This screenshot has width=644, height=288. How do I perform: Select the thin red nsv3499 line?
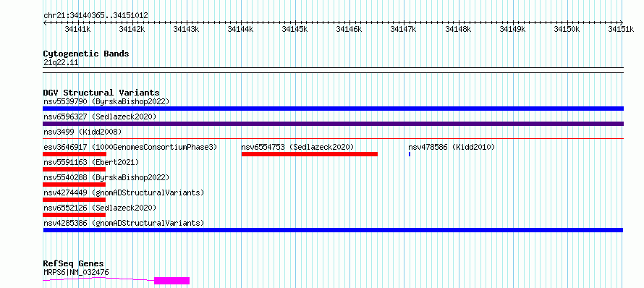[x=333, y=139]
